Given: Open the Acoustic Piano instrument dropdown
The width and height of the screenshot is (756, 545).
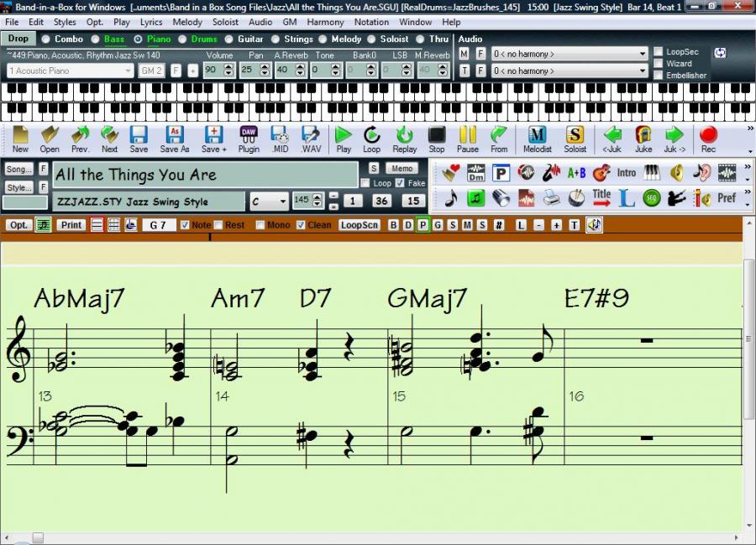Looking at the screenshot, I should [70, 71].
